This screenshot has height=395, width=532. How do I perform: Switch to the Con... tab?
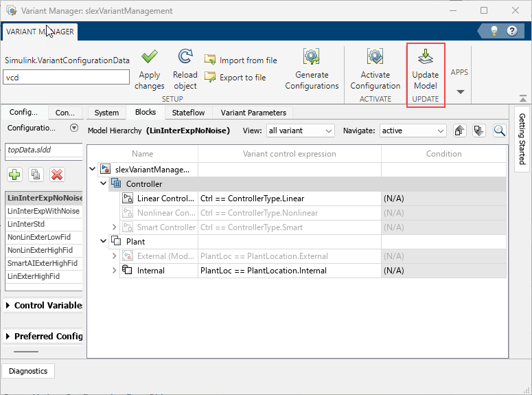[x=65, y=113]
